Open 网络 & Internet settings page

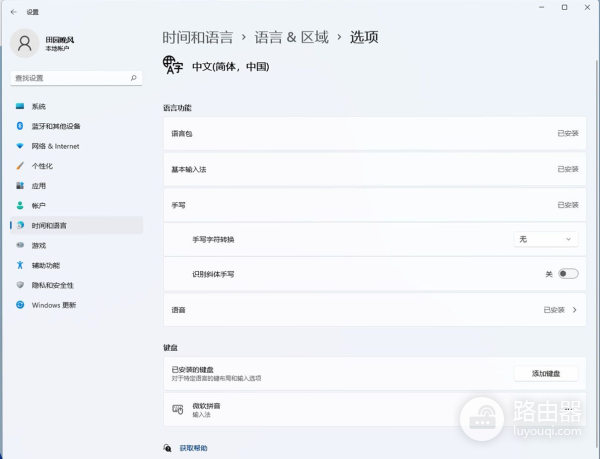point(77,146)
